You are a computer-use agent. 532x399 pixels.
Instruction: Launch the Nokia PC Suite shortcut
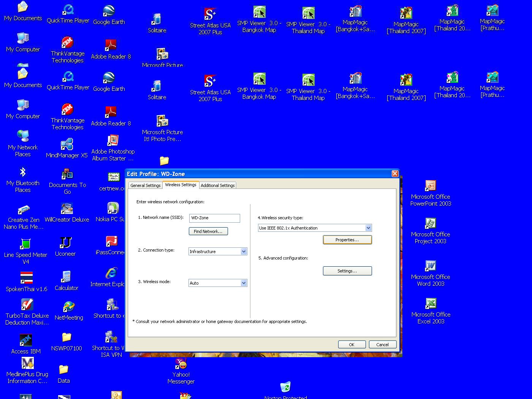(x=111, y=212)
